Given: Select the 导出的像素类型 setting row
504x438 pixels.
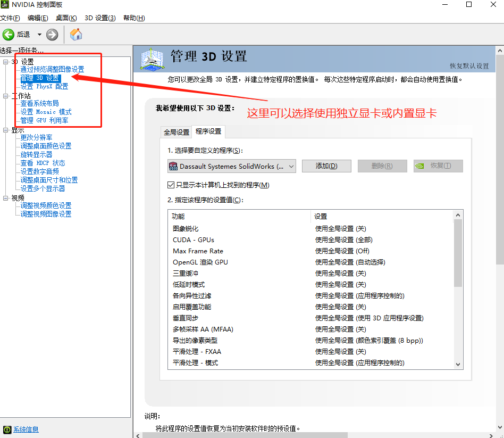Looking at the screenshot, I should tap(310, 341).
